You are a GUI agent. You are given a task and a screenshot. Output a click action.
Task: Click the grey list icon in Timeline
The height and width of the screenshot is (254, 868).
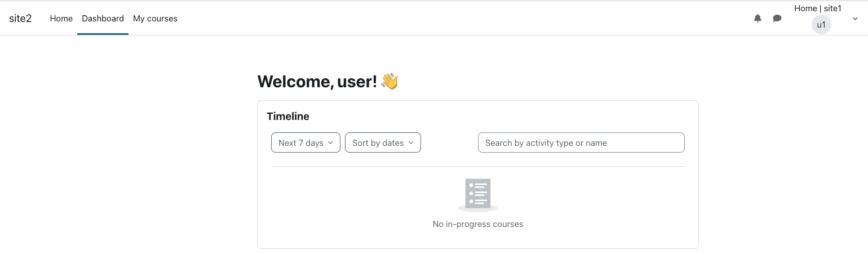(x=478, y=194)
